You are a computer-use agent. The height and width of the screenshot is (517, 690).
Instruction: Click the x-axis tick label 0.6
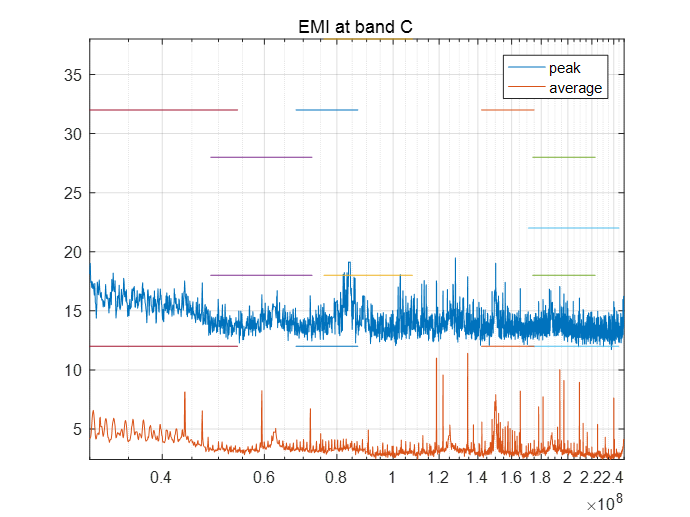coord(264,477)
